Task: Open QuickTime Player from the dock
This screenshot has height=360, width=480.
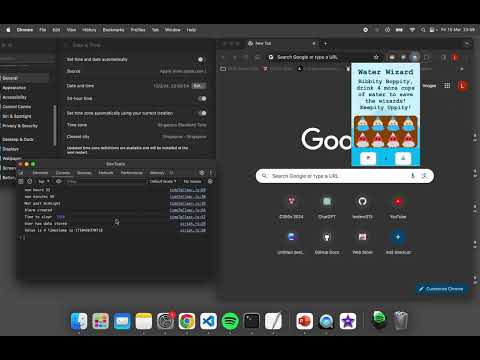Action: point(326,321)
